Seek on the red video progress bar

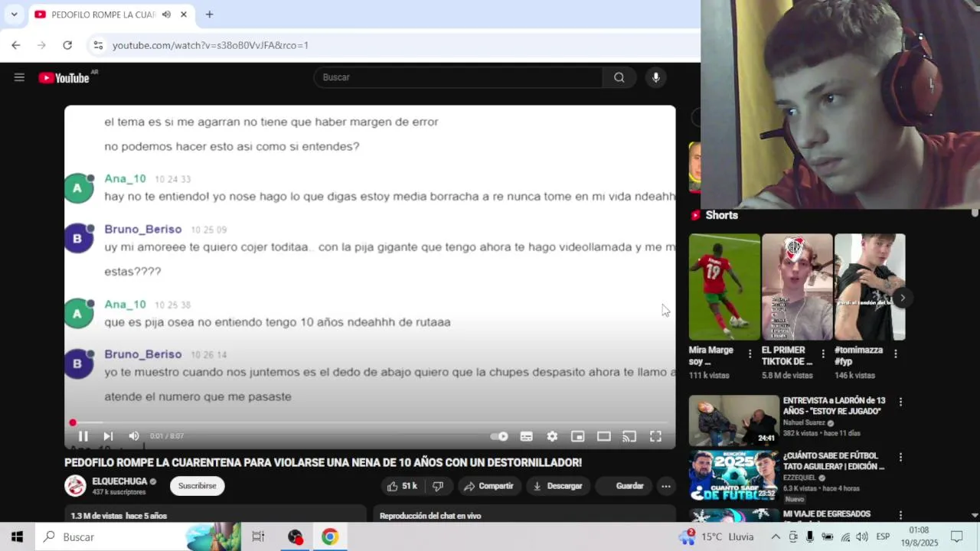tap(370, 422)
